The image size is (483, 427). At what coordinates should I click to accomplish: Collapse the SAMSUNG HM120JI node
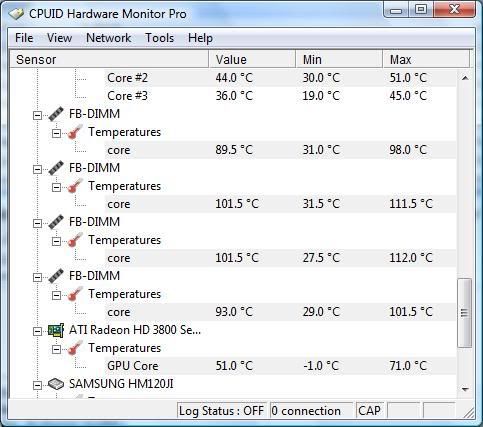click(37, 385)
